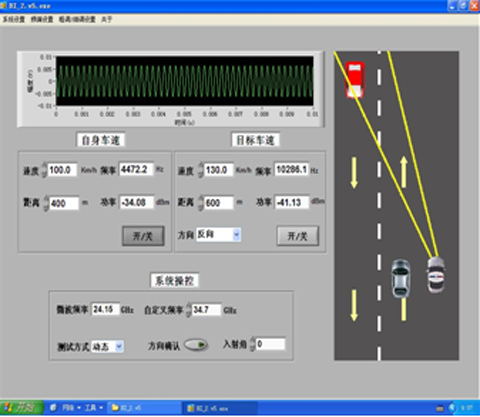
Task: Open the Windows 开始 start button
Action: click(22, 408)
